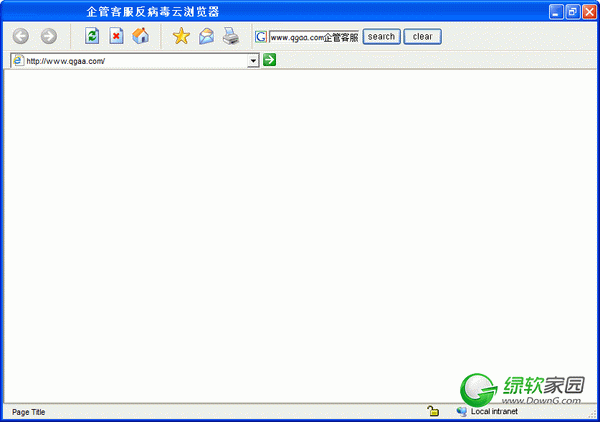
Task: Focus the search text field with www.qgaa.com
Action: point(314,37)
